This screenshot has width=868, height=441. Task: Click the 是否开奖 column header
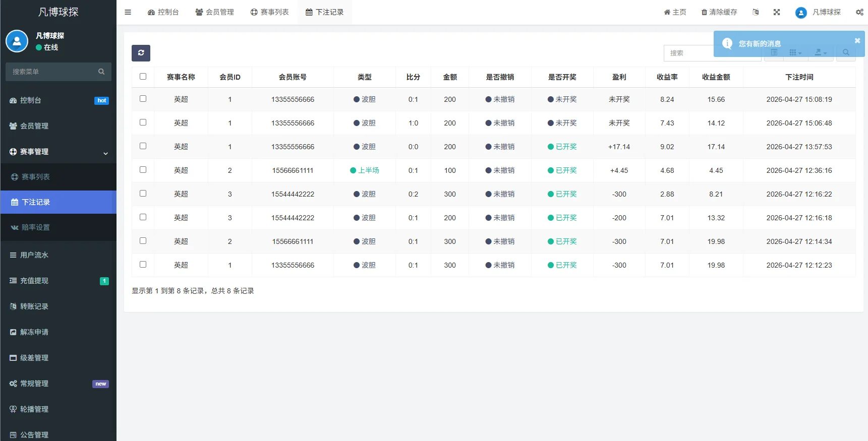pyautogui.click(x=562, y=77)
